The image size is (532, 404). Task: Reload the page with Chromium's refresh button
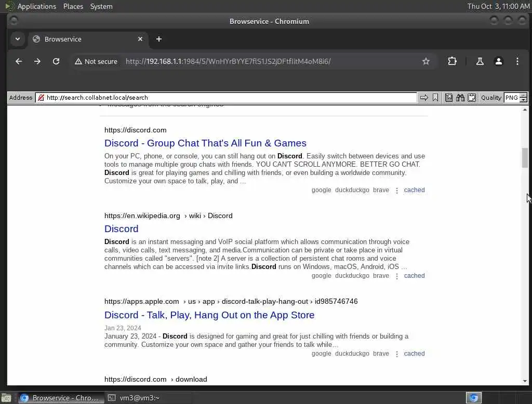56,61
